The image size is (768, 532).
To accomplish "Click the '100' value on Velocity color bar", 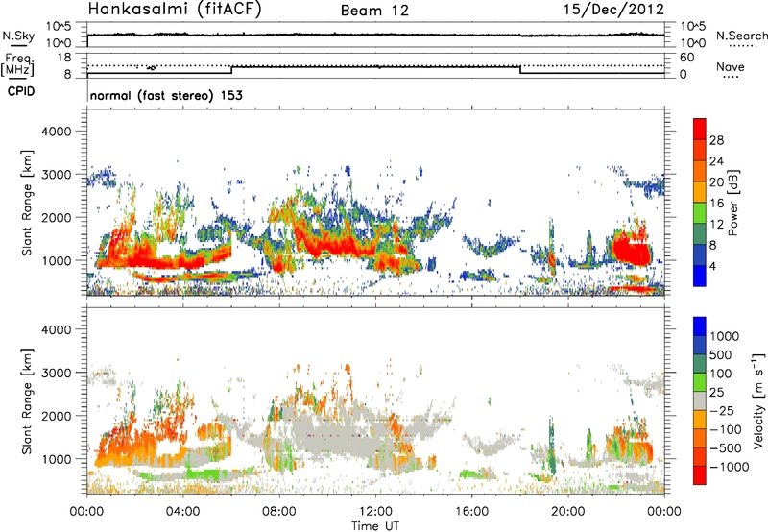I will 723,374.
